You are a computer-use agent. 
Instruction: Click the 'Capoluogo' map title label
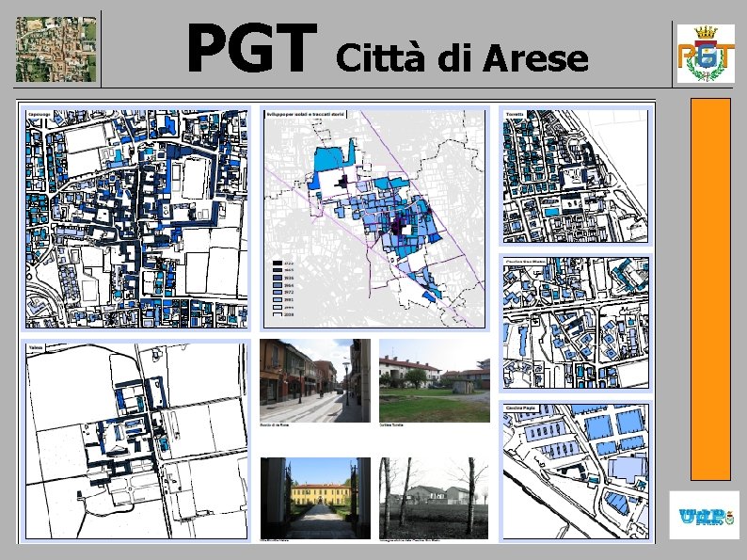point(38,115)
